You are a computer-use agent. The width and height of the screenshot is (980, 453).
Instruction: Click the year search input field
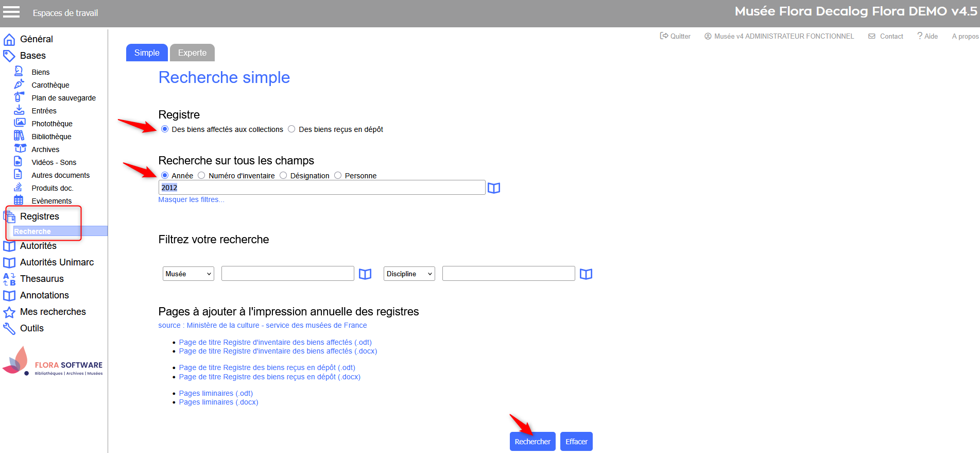click(321, 188)
